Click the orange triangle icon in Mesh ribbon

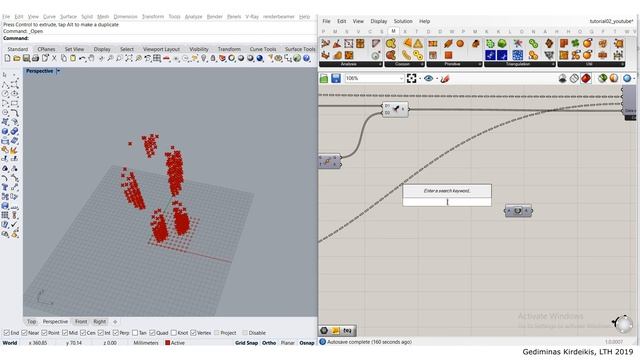tap(418, 43)
